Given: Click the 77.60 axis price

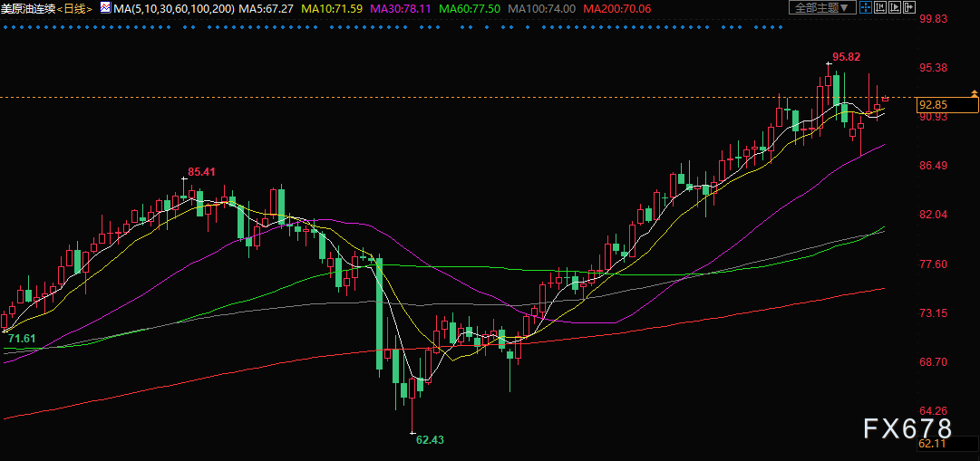Looking at the screenshot, I should [x=934, y=264].
